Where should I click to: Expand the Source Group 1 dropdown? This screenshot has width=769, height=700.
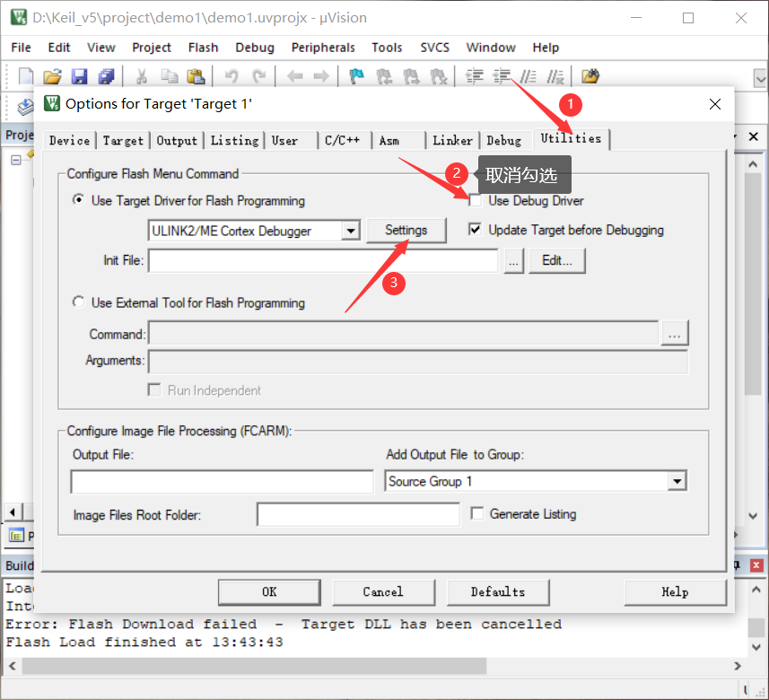(x=677, y=481)
